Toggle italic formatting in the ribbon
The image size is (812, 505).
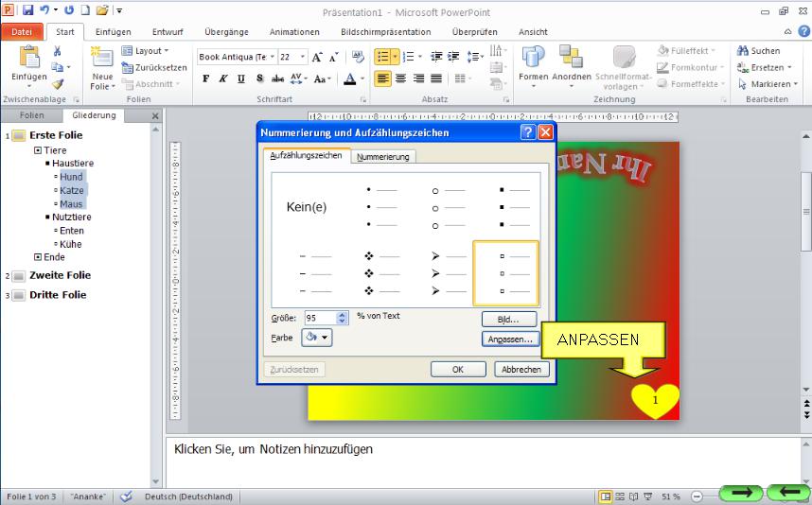coord(223,79)
